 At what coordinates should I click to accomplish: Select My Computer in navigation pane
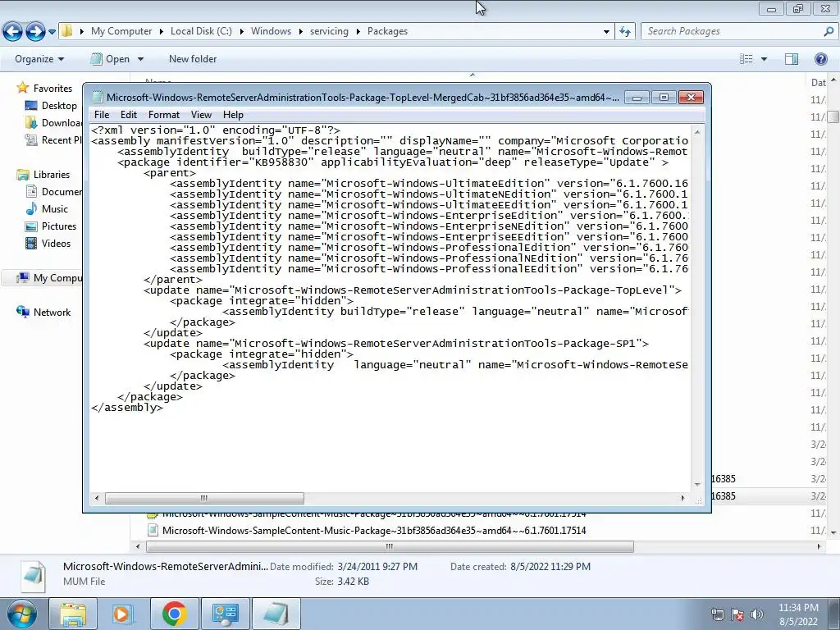(x=57, y=278)
